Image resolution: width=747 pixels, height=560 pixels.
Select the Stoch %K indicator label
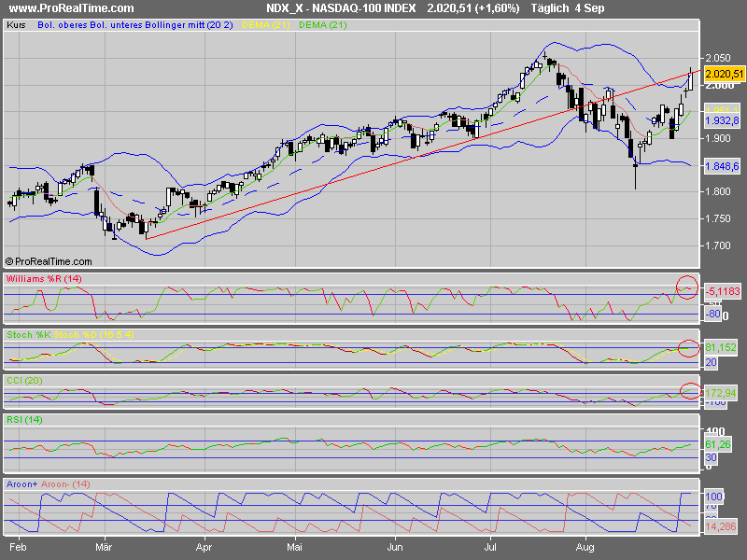29,335
